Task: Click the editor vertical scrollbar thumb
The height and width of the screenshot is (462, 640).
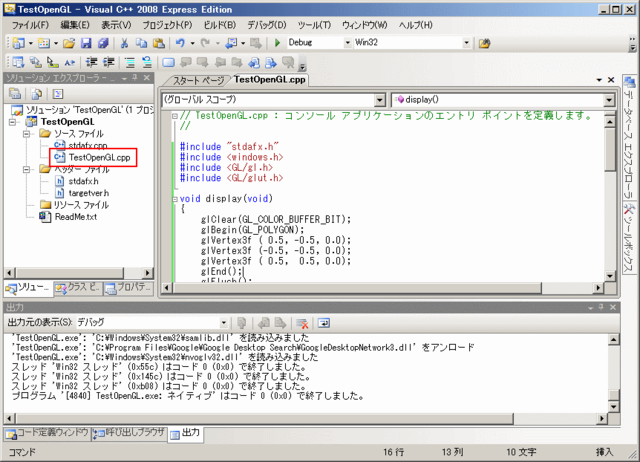Action: coord(610,150)
